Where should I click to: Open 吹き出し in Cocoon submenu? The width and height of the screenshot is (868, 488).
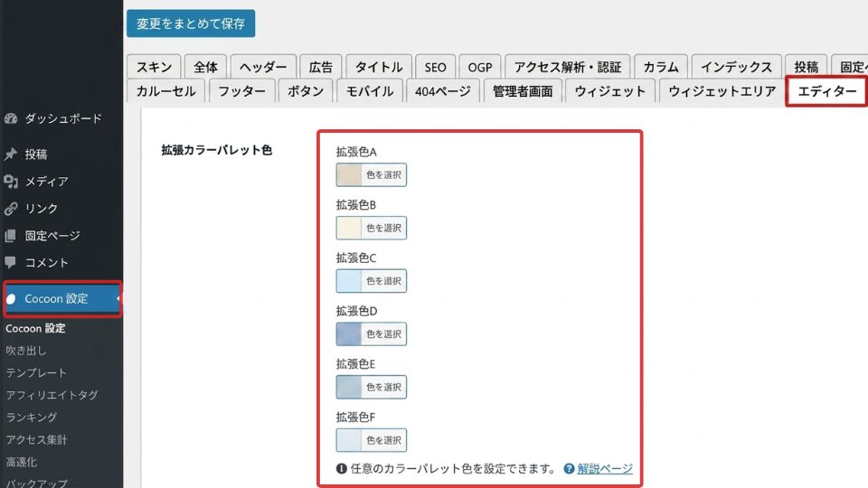(26, 351)
